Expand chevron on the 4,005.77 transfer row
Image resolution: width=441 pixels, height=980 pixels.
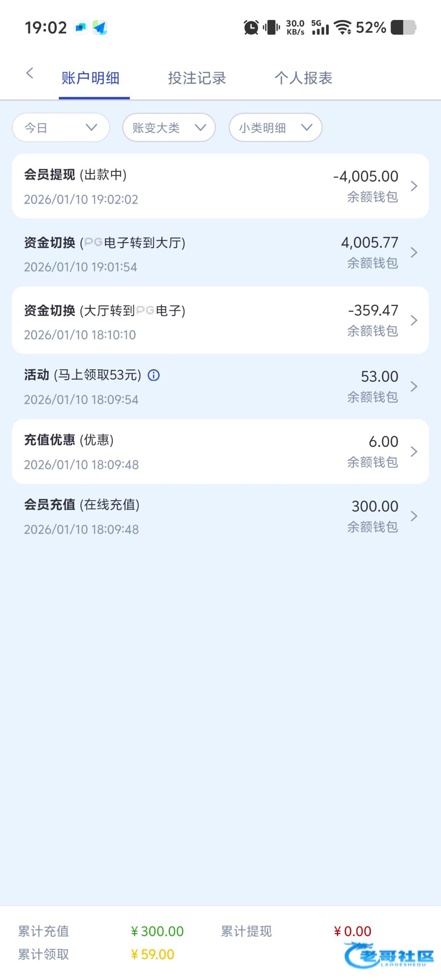tap(414, 253)
